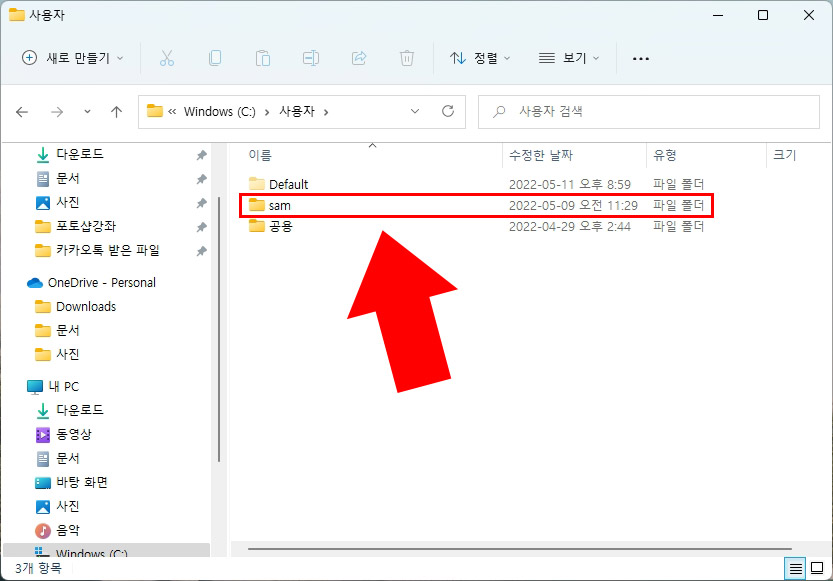Switch to details view at status bar

tap(795, 568)
